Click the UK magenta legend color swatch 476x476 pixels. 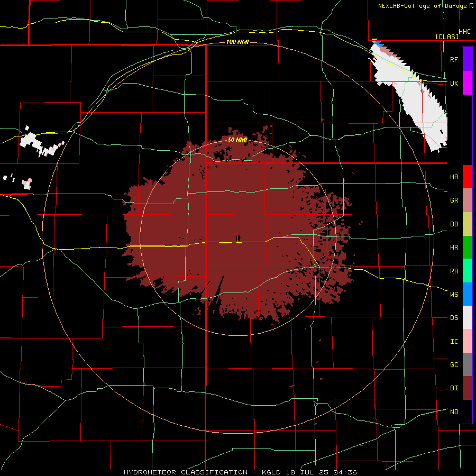tap(467, 83)
